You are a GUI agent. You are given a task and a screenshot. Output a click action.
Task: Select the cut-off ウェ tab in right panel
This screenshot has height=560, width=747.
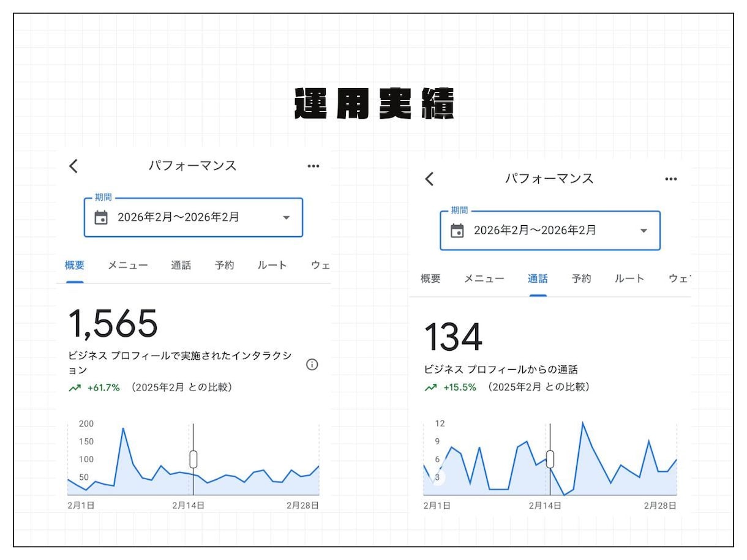tap(679, 278)
